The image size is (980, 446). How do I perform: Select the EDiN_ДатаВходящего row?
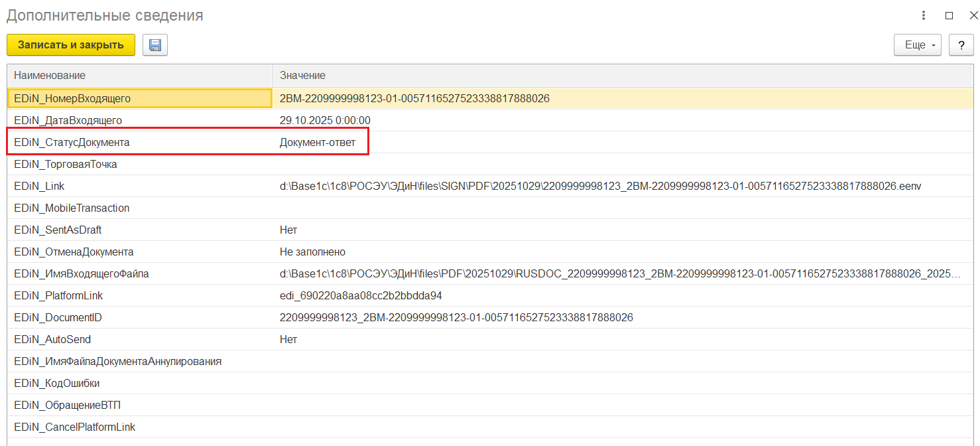tap(68, 120)
